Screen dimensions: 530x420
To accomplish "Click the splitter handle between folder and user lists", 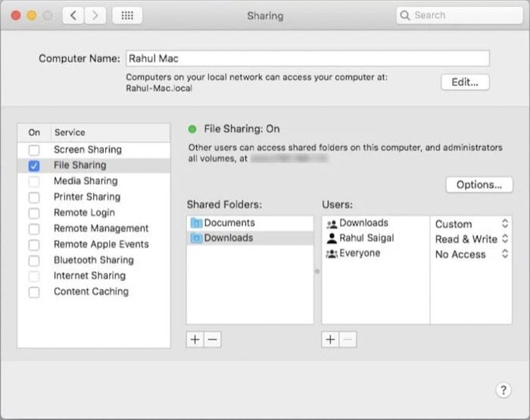I will (317, 271).
